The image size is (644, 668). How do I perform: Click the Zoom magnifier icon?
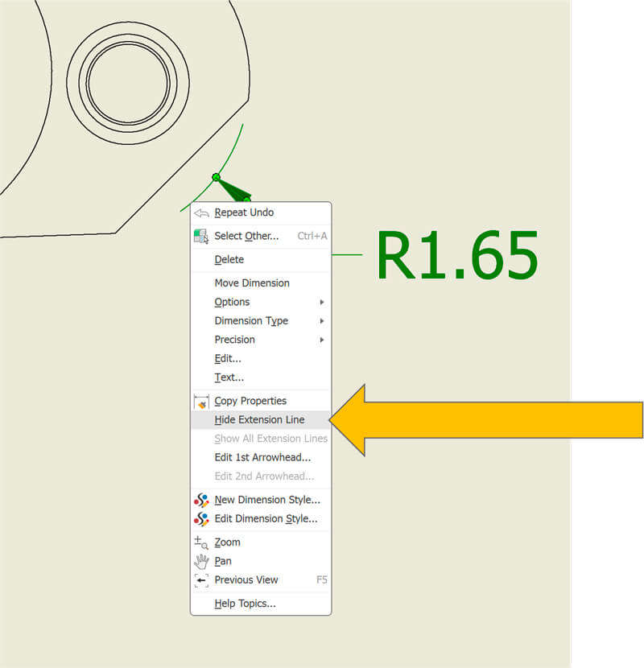tap(201, 542)
